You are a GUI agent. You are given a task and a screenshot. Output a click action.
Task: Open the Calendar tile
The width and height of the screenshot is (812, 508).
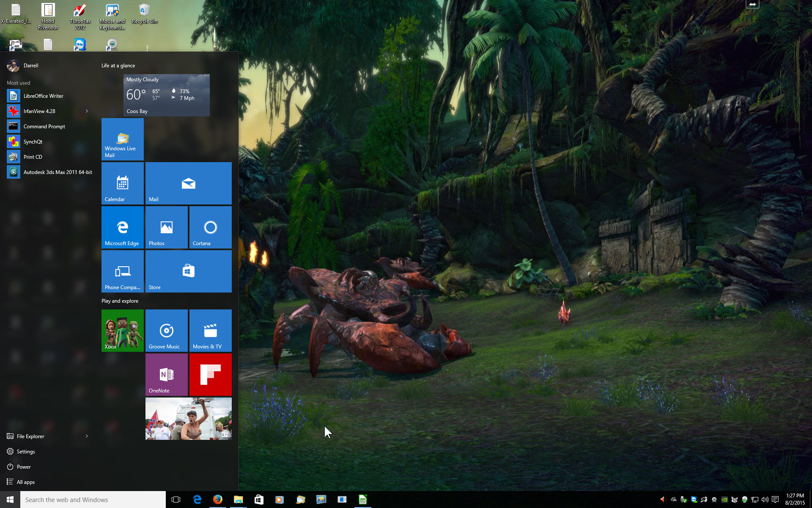tap(122, 183)
